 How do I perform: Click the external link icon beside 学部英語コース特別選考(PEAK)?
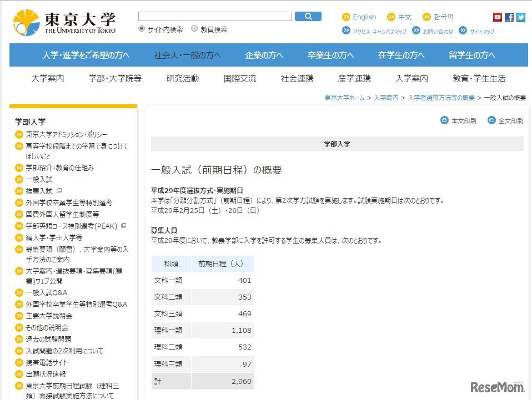point(123,226)
